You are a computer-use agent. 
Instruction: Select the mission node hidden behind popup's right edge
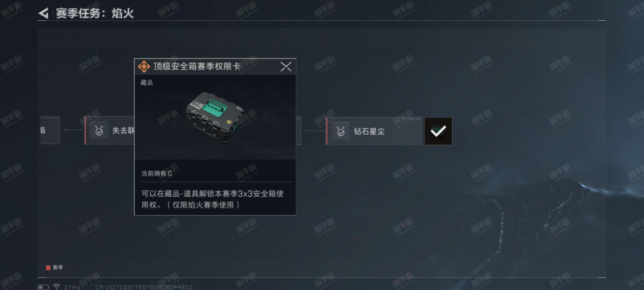(x=299, y=130)
